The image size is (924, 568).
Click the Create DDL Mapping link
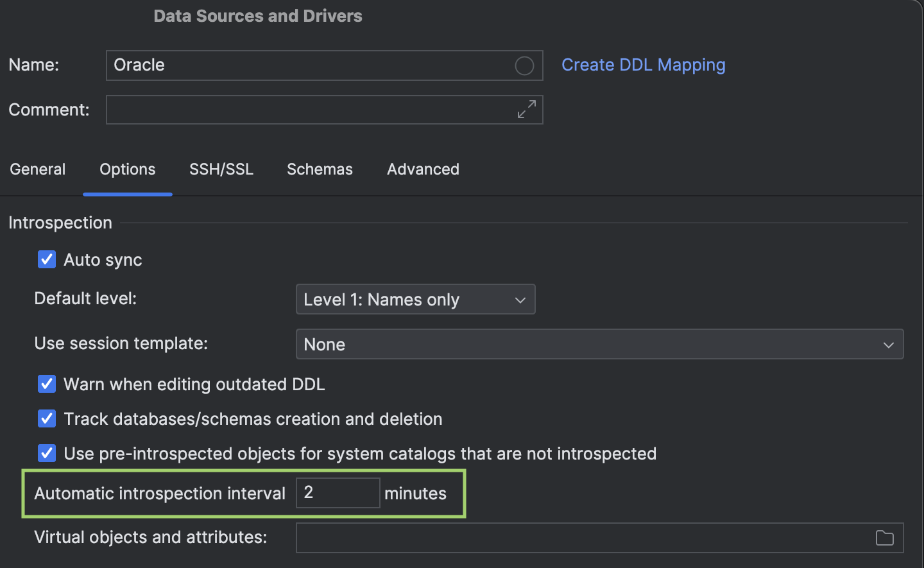[643, 65]
